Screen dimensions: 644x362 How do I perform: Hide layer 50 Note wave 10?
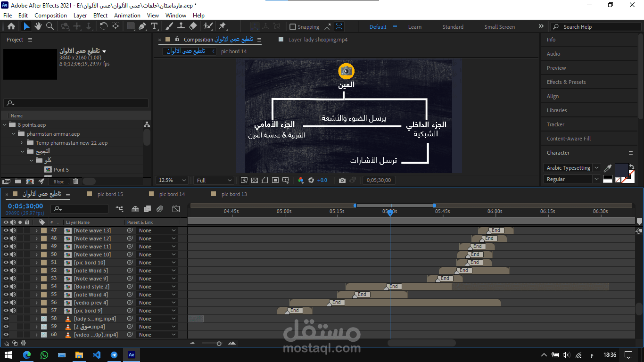click(x=6, y=255)
